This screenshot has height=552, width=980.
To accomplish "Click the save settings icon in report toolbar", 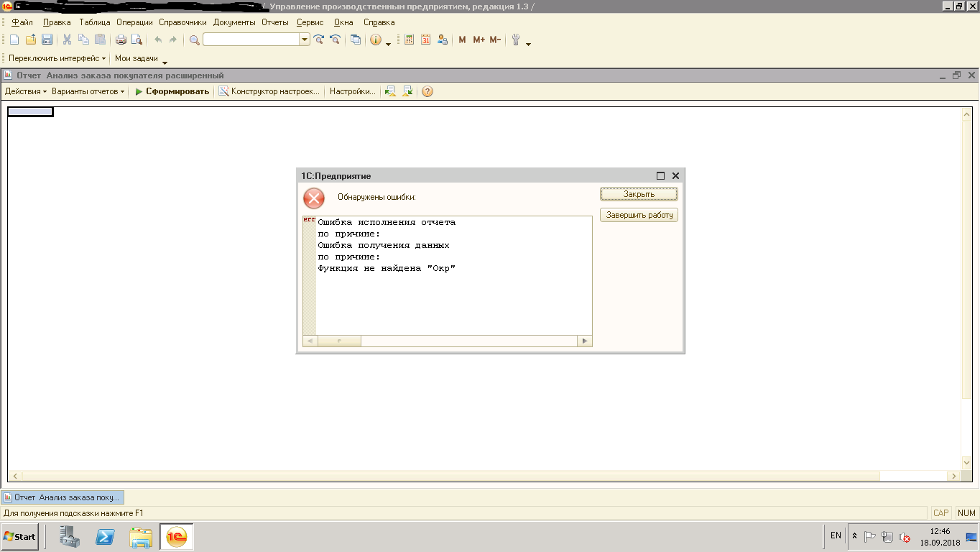I will click(x=407, y=91).
